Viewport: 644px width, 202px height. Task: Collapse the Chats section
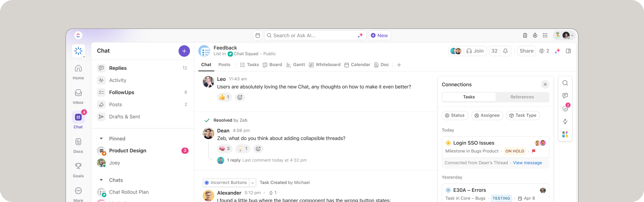point(101,180)
